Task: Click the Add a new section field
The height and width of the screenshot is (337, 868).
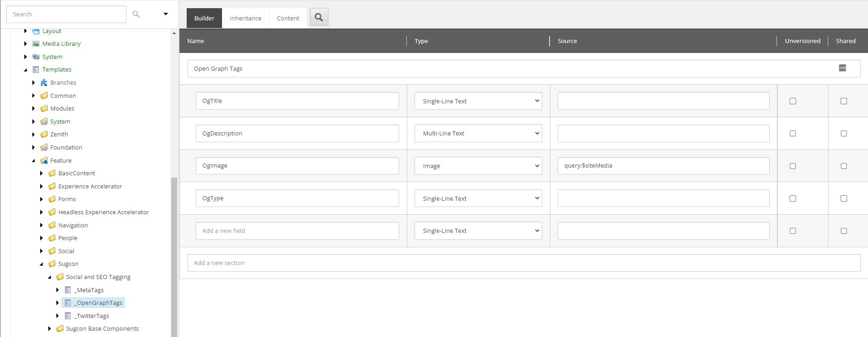Action: [523, 263]
